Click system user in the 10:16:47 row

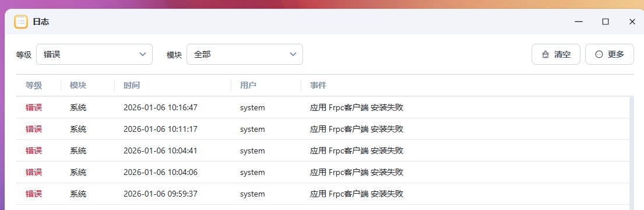252,108
